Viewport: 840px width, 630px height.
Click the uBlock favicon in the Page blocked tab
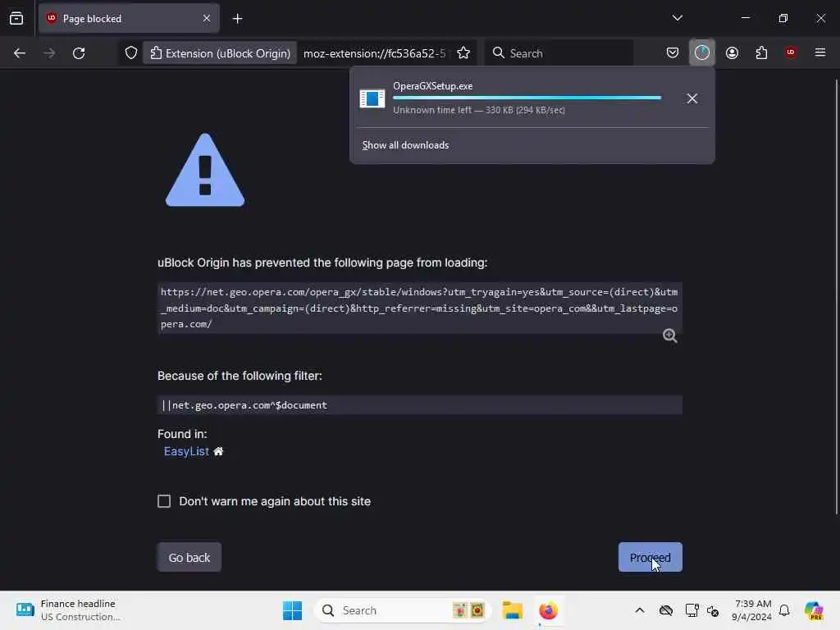tap(52, 18)
